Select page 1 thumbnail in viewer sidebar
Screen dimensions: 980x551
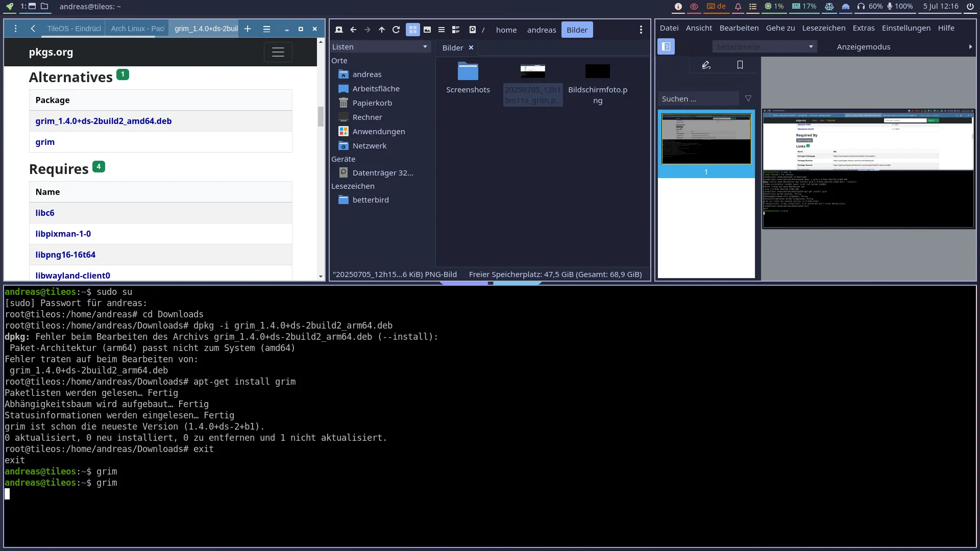[x=706, y=139]
